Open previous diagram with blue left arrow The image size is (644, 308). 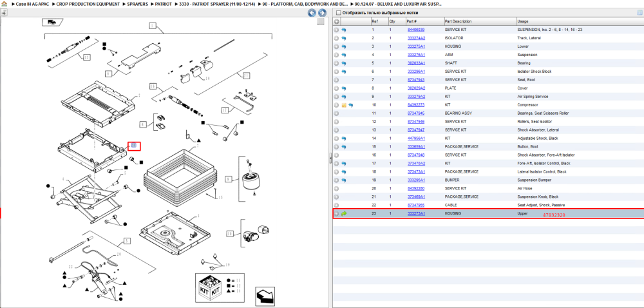(312, 13)
